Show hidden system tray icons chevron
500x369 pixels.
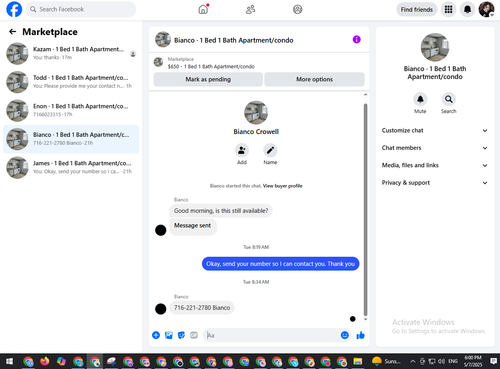point(413,361)
